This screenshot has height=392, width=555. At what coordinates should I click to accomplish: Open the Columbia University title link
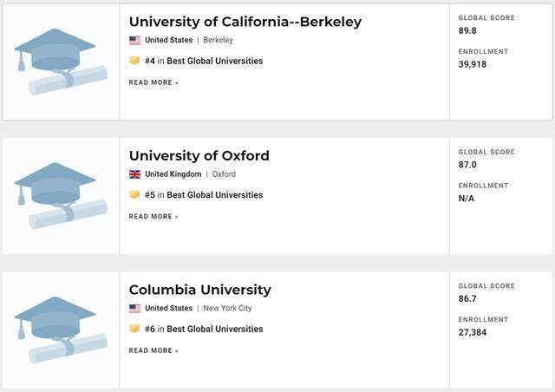point(200,290)
